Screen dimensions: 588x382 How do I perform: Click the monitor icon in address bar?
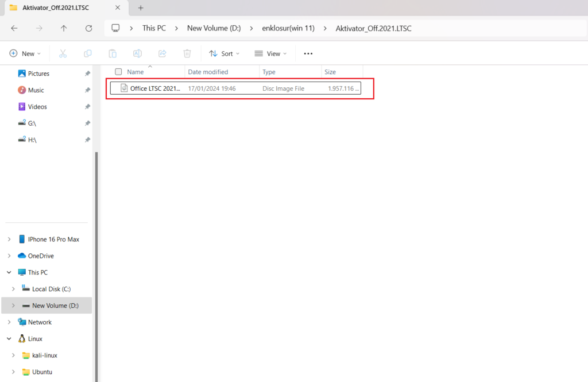[x=115, y=28]
